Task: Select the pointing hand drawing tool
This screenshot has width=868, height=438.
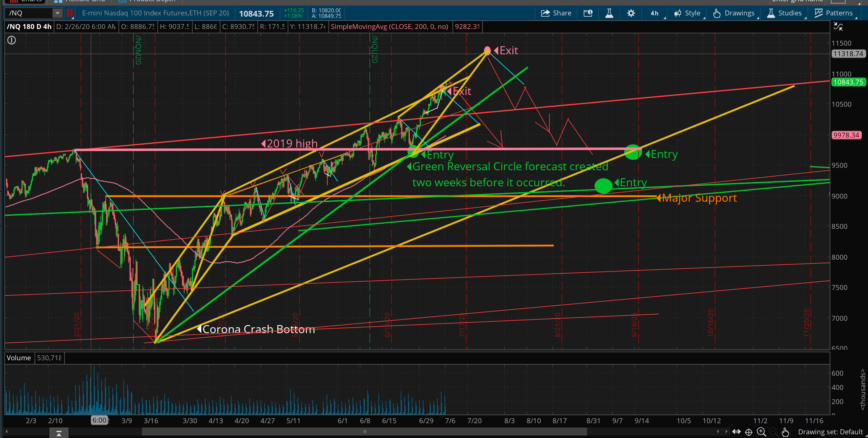Action: pos(786,432)
